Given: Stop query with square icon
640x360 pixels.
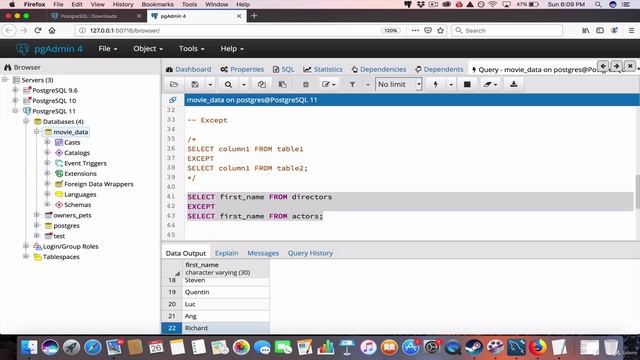Looking at the screenshot, I should 467,84.
